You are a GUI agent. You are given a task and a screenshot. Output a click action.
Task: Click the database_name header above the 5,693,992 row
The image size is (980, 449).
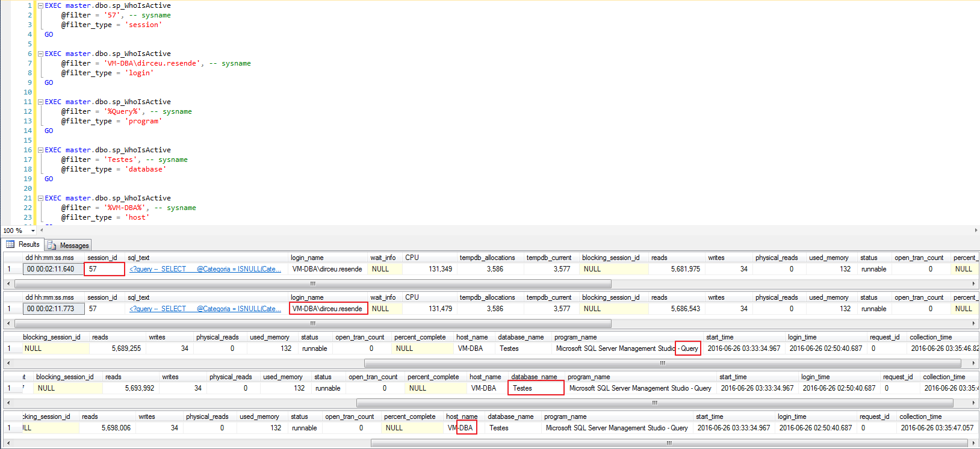click(536, 377)
